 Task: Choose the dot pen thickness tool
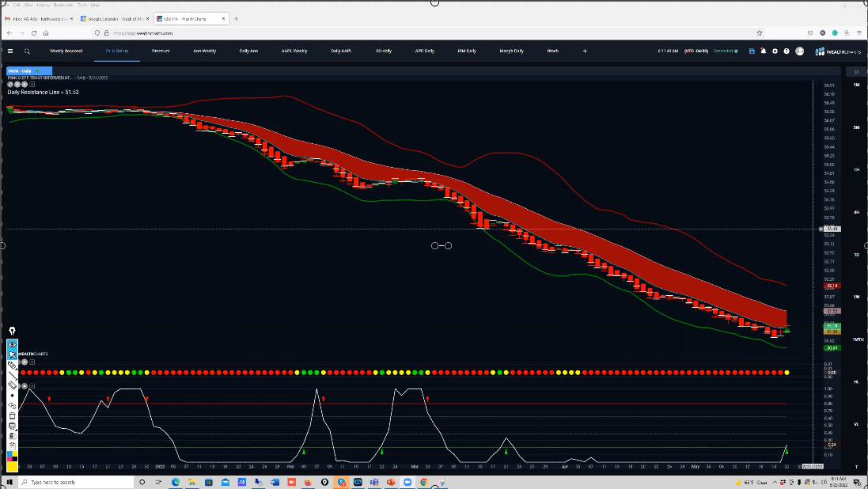tap(12, 396)
